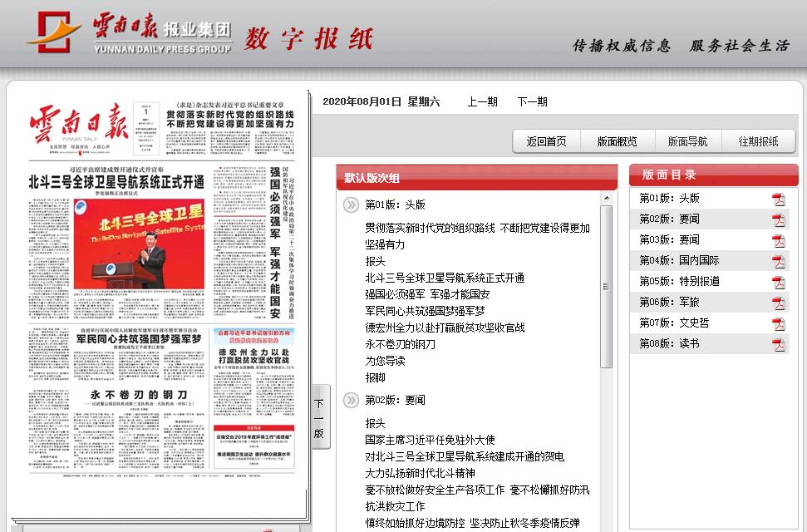The height and width of the screenshot is (532, 807).
Task: Expand the 第02版：要闻 section arrow
Action: click(x=352, y=400)
